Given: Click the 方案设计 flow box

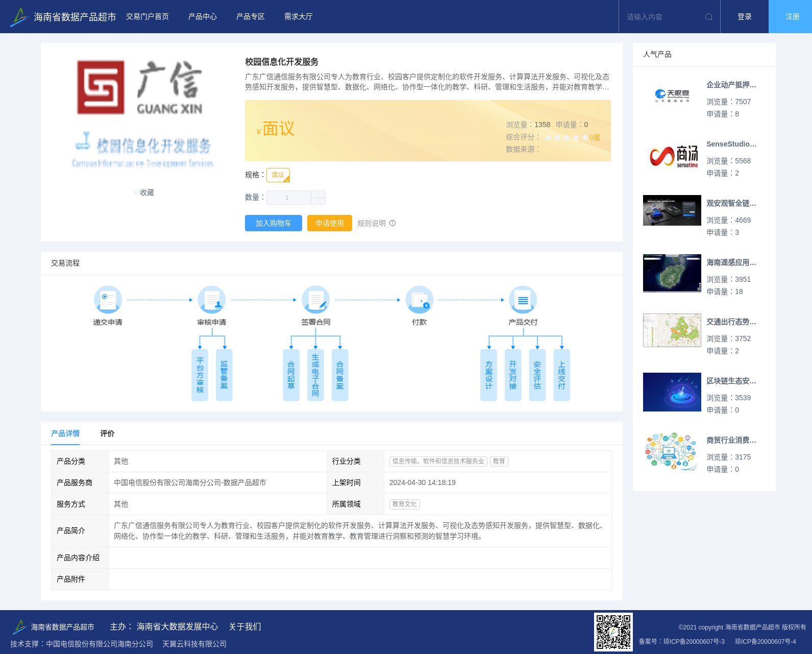Looking at the screenshot, I should tap(488, 375).
